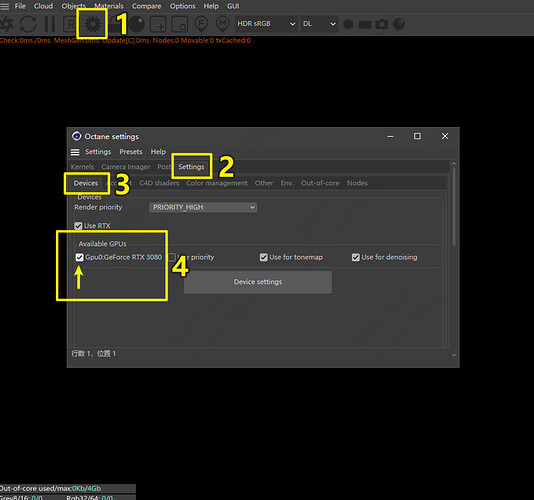Image resolution: width=534 pixels, height=500 pixels.
Task: Click the Octane settings vertical scrollbar
Action: pos(454,204)
